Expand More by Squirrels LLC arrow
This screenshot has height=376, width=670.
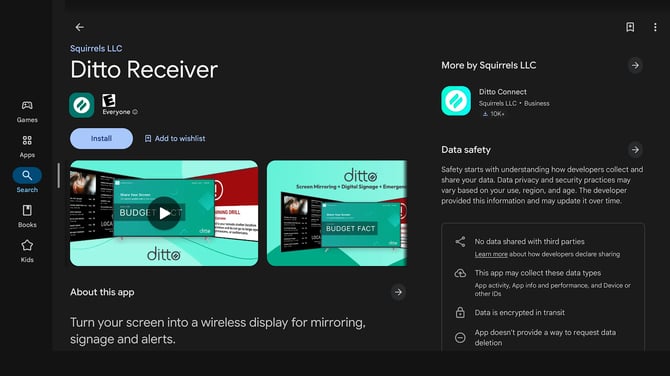pyautogui.click(x=635, y=65)
